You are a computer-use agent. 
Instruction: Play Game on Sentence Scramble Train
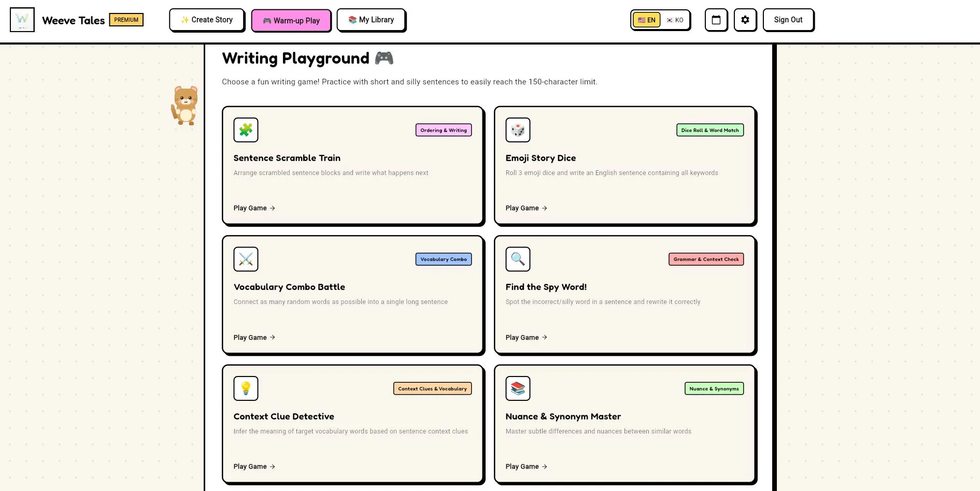pos(254,208)
